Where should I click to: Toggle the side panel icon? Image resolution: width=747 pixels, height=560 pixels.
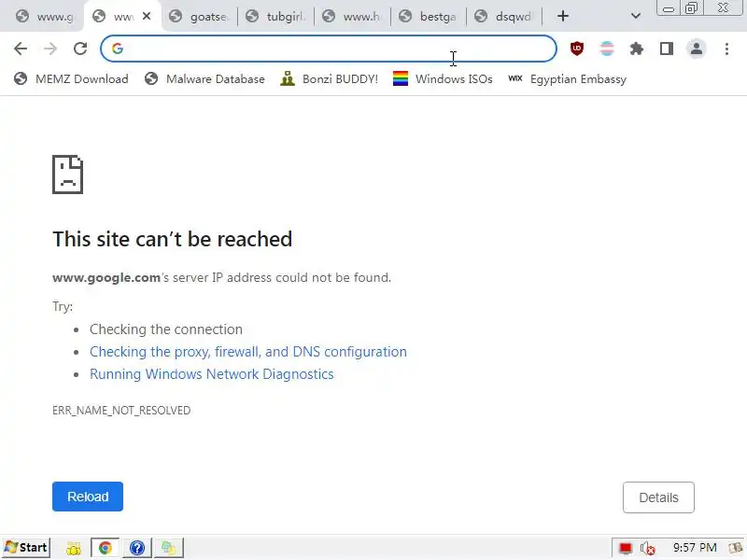pyautogui.click(x=667, y=49)
